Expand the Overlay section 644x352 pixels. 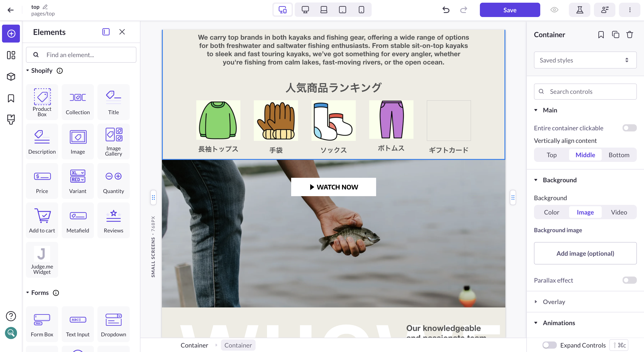point(536,302)
